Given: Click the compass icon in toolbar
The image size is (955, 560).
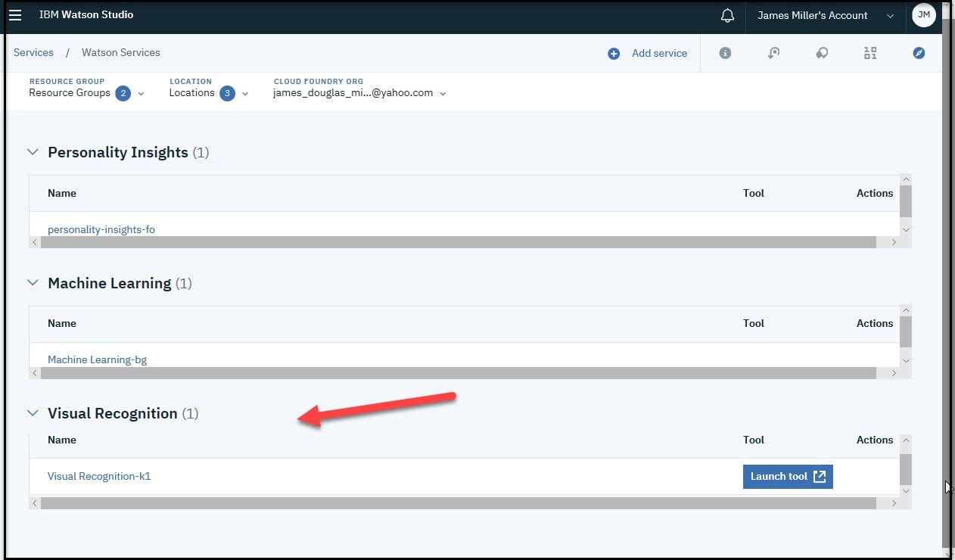Looking at the screenshot, I should tap(919, 53).
